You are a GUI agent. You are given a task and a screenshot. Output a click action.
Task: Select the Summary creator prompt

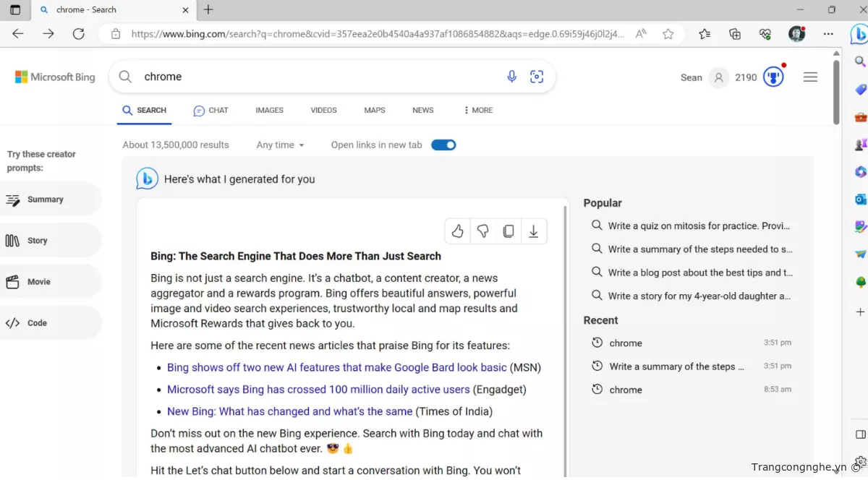coord(45,200)
